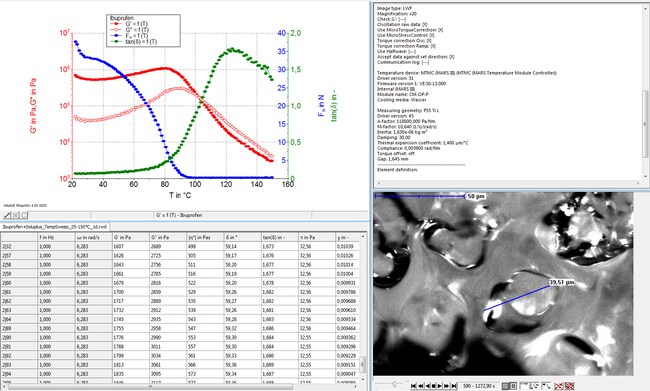The width and height of the screenshot is (650, 391).
Task: Click the C icon in graph toolbar
Action: tap(24, 215)
